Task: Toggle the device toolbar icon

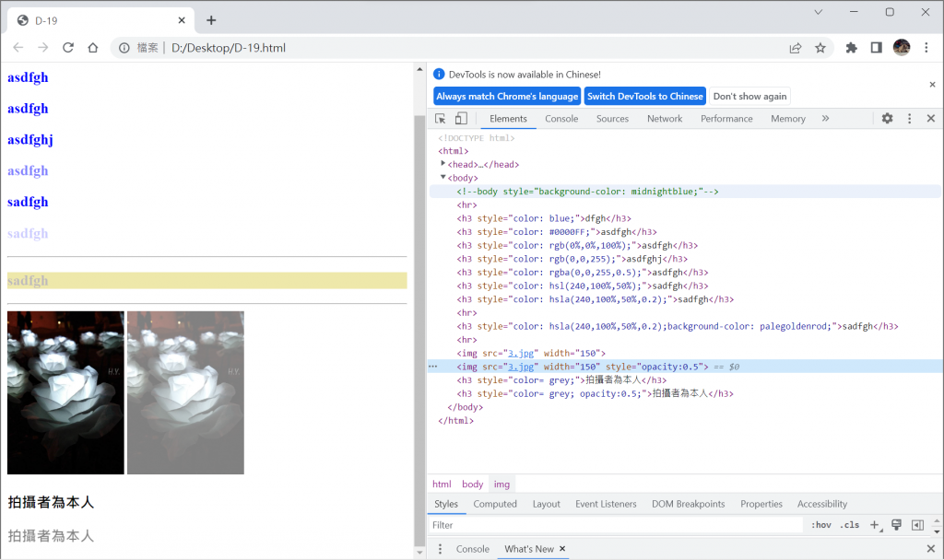Action: coord(461,119)
